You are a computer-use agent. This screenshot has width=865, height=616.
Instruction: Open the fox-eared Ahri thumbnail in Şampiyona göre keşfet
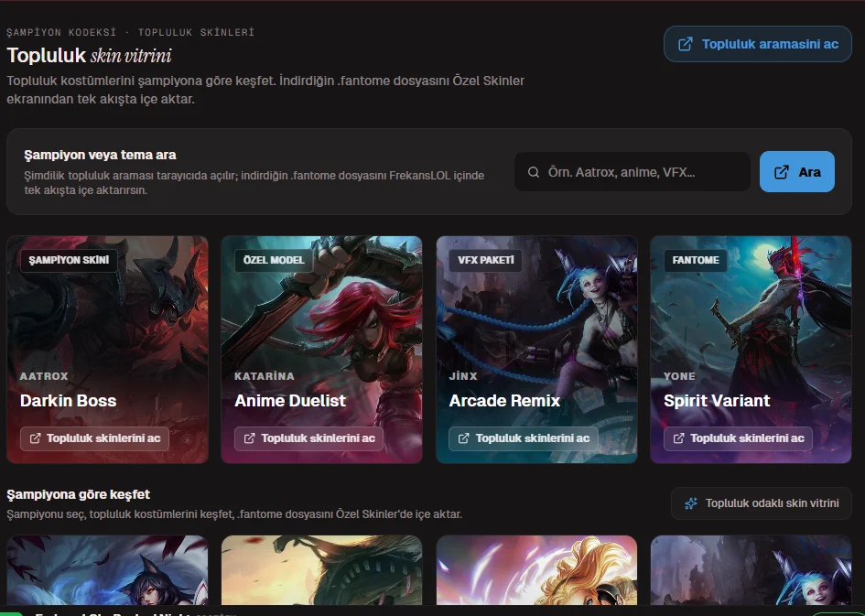pyautogui.click(x=108, y=570)
